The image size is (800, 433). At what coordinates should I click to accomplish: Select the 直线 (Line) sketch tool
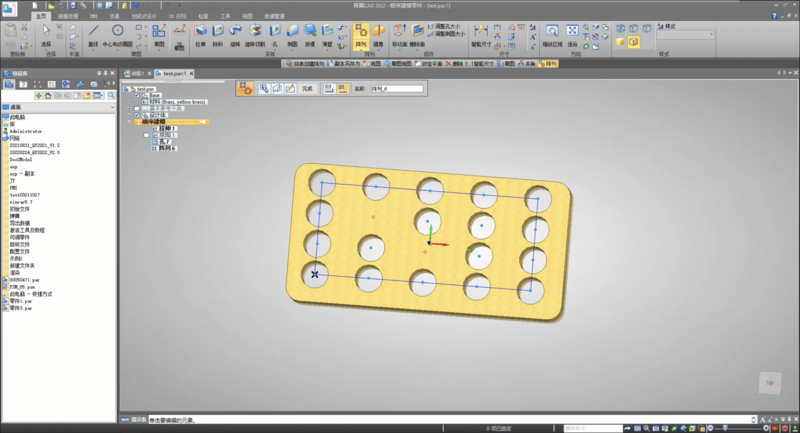93,32
